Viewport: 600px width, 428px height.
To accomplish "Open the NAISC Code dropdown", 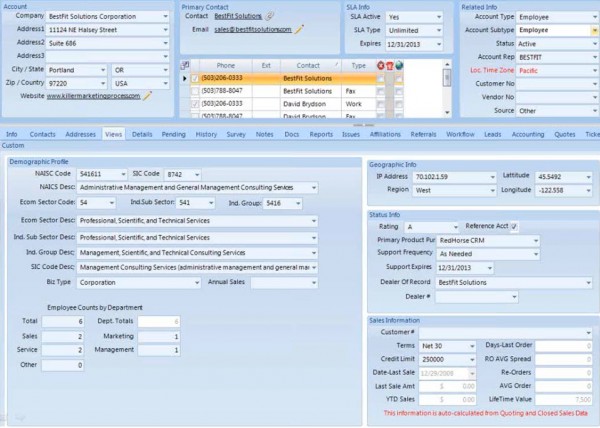I will point(123,174).
